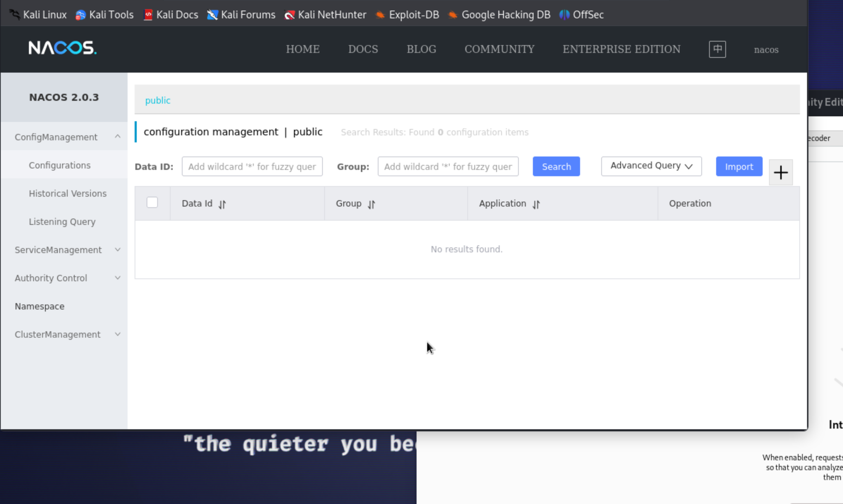Sort by Data Id column arrows

[x=222, y=204]
